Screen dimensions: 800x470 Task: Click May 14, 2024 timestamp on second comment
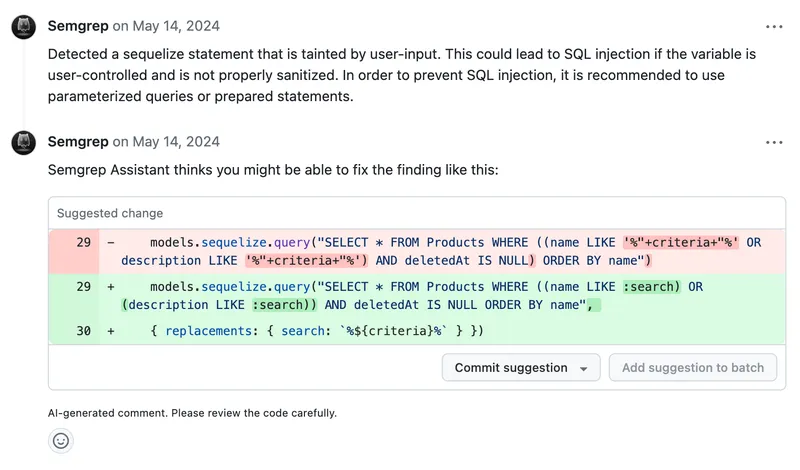coord(175,142)
